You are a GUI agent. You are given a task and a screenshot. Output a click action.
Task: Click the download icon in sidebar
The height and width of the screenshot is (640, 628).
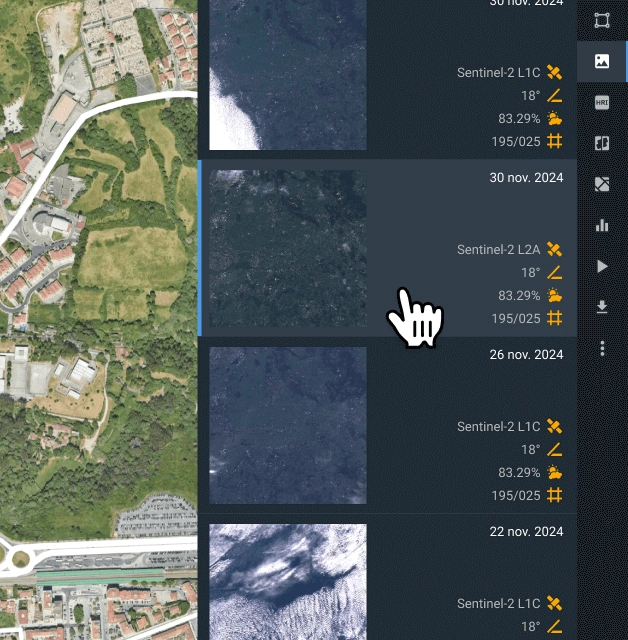pos(602,307)
